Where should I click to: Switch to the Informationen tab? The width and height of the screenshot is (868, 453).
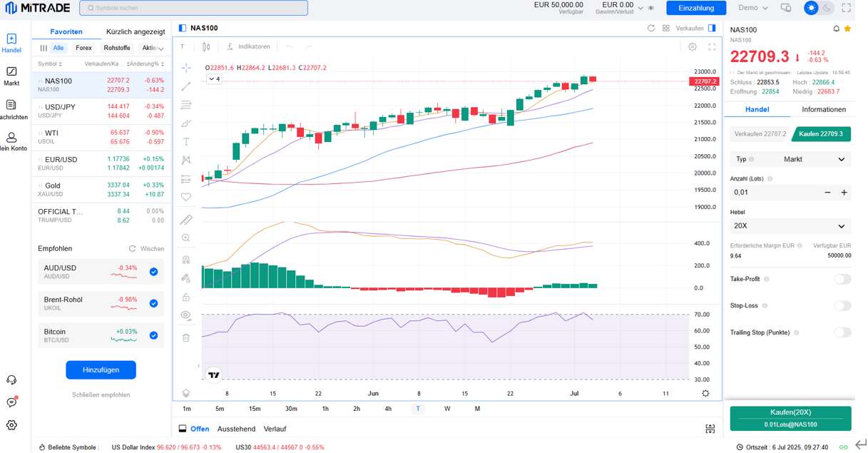(824, 109)
